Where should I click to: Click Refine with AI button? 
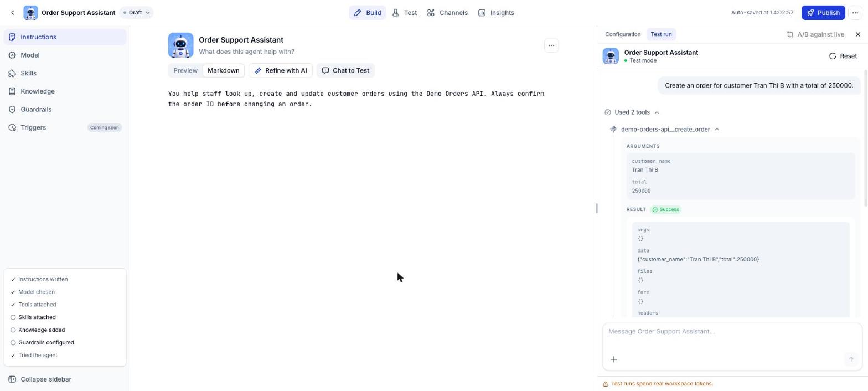(281, 70)
